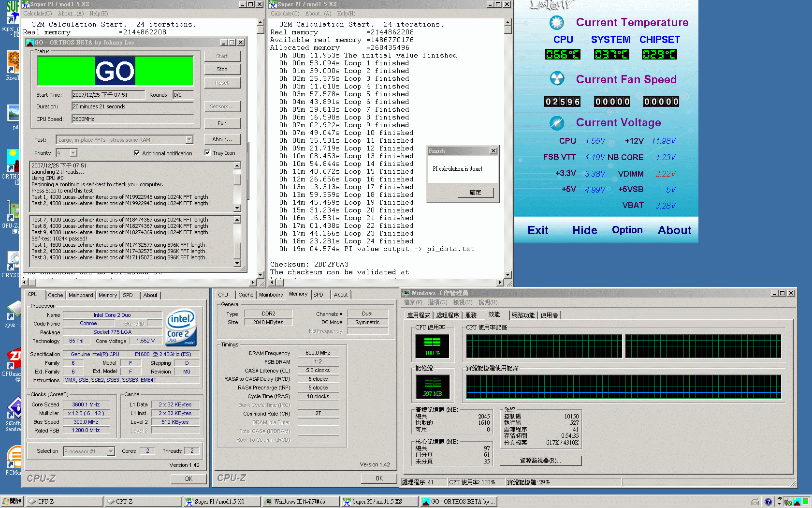
Task: Click the Start button on taskbar
Action: point(12,502)
